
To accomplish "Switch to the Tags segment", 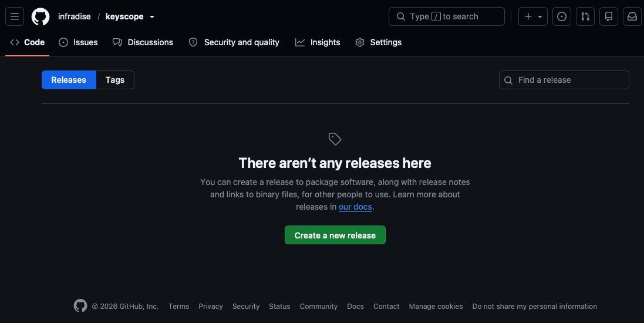I will pyautogui.click(x=115, y=80).
